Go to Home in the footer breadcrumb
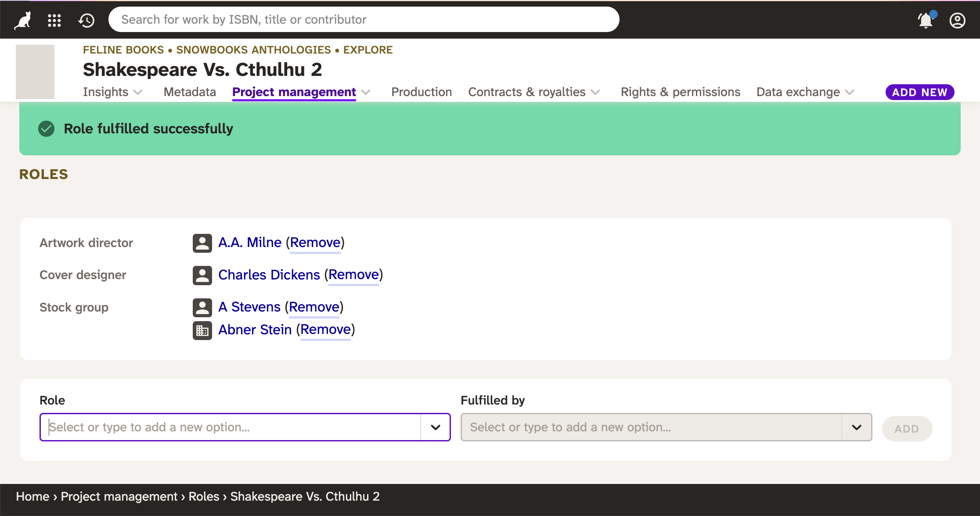 point(32,496)
